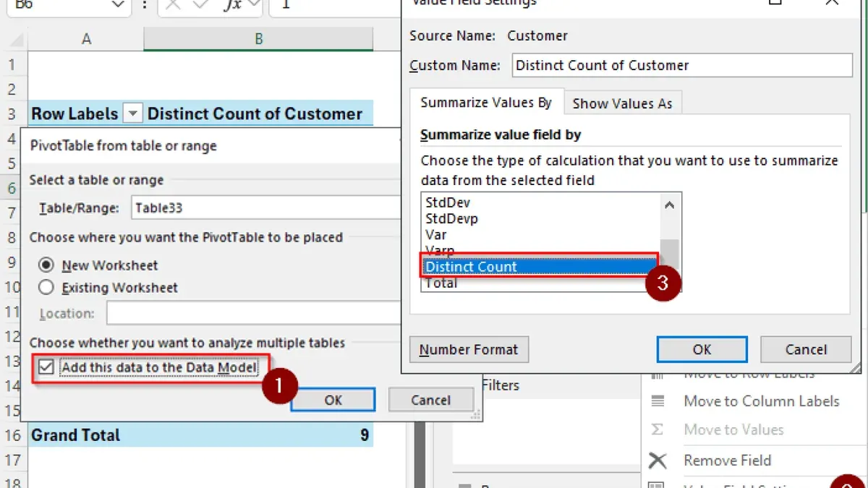868x488 pixels.
Task: Click the Remove Field X icon
Action: 658,461
